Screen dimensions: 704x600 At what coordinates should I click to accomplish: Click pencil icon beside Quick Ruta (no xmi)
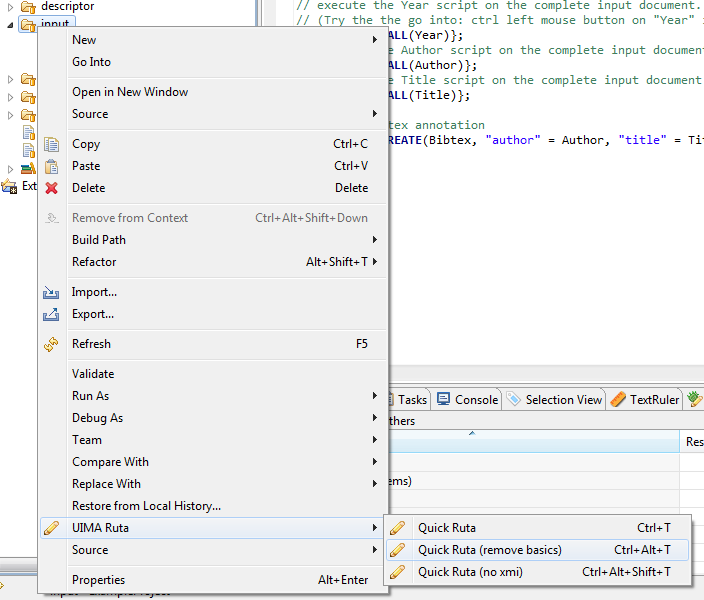pos(397,572)
